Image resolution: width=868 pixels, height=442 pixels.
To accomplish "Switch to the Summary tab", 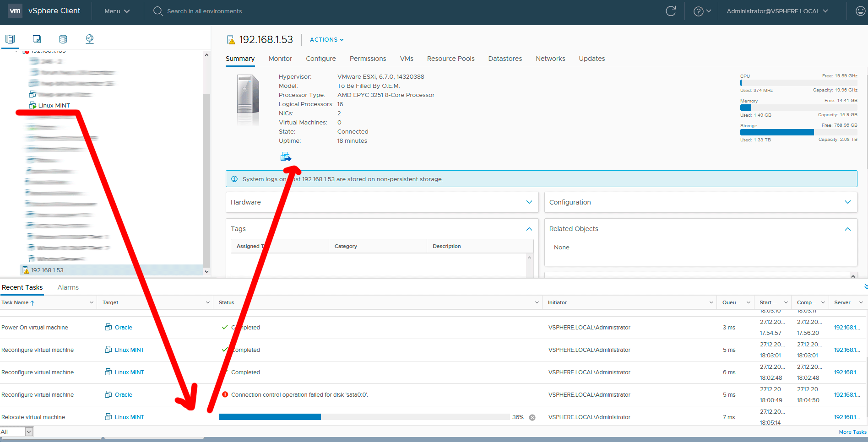I will click(x=240, y=59).
